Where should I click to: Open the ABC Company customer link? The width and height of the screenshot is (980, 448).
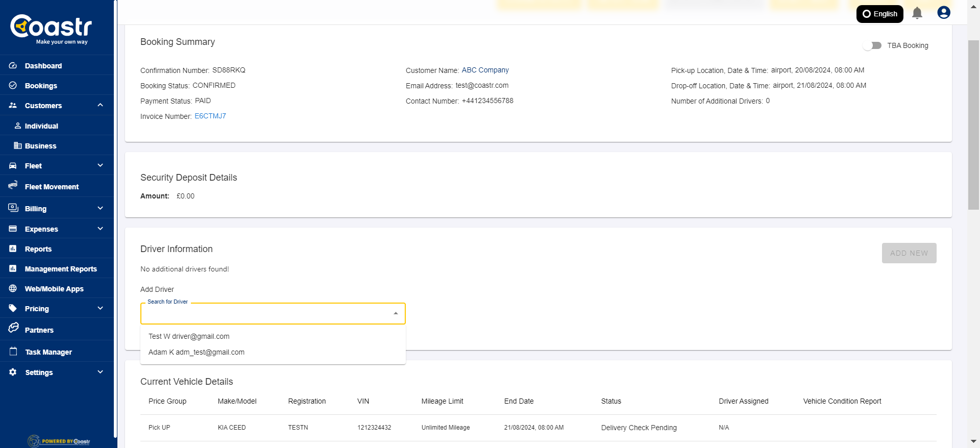tap(485, 70)
